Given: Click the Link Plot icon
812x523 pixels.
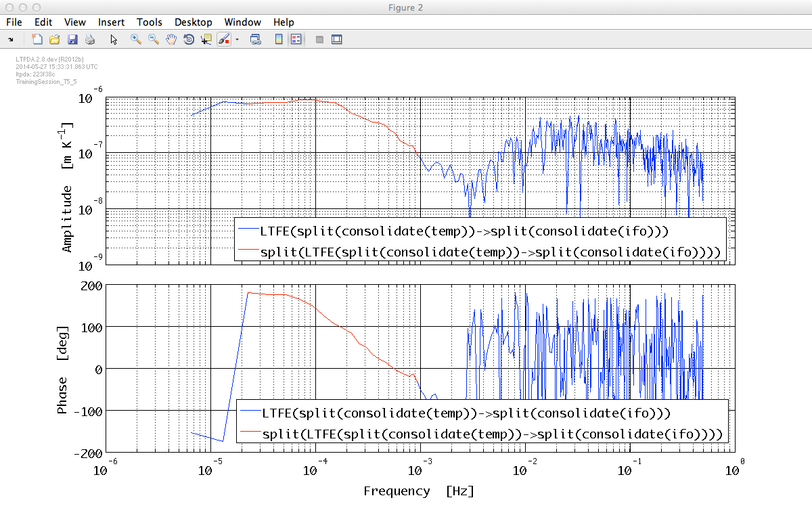Looking at the screenshot, I should pos(256,39).
